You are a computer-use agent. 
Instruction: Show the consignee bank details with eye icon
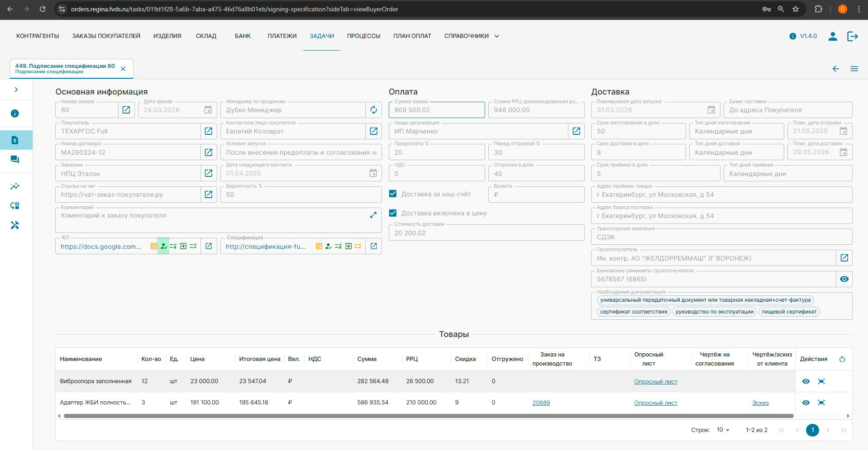click(844, 279)
